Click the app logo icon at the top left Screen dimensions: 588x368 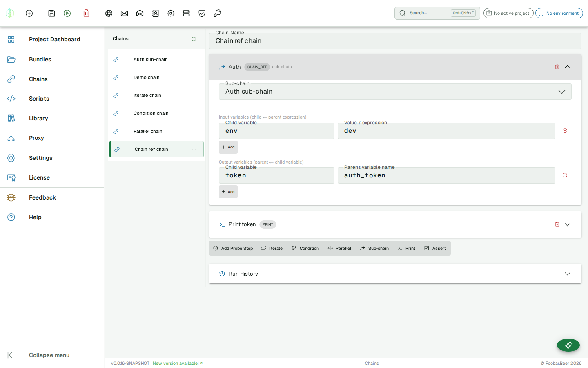click(10, 13)
